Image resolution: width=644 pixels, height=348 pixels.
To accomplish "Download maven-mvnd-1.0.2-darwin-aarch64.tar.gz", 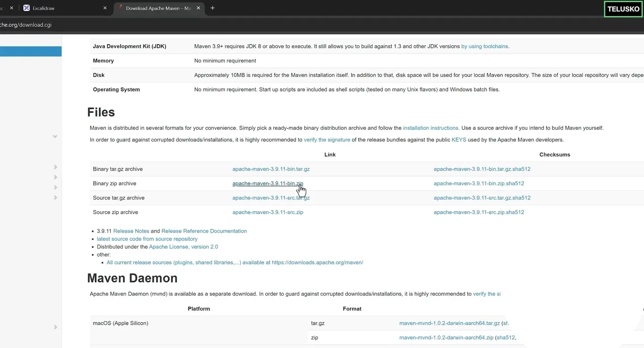I will coord(449,323).
